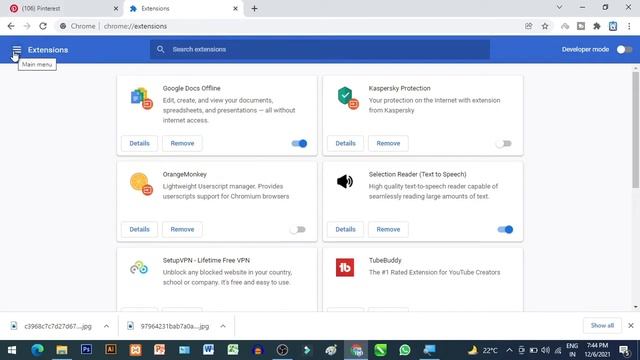Go back to previous page
640x360 pixels.
click(x=11, y=26)
